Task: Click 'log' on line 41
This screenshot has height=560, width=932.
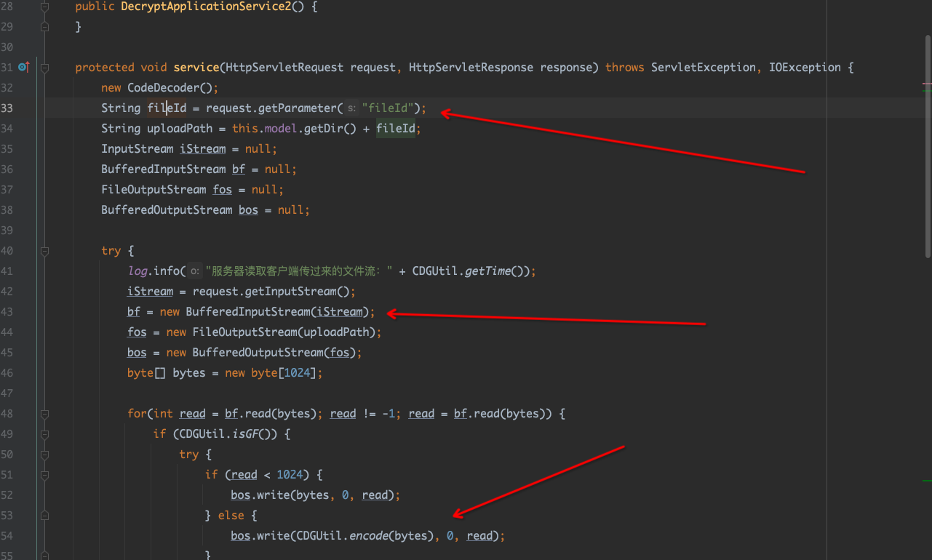Action: (x=138, y=271)
